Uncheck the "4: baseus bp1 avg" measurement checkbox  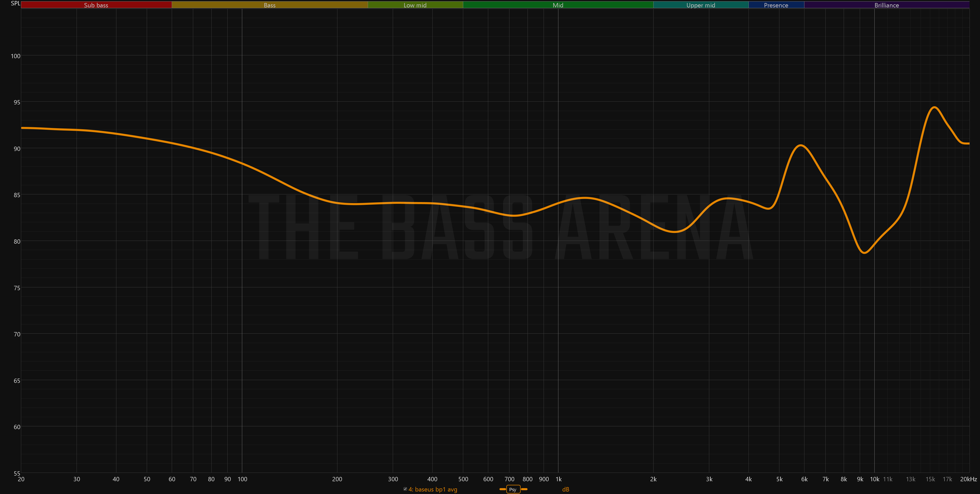pos(405,489)
